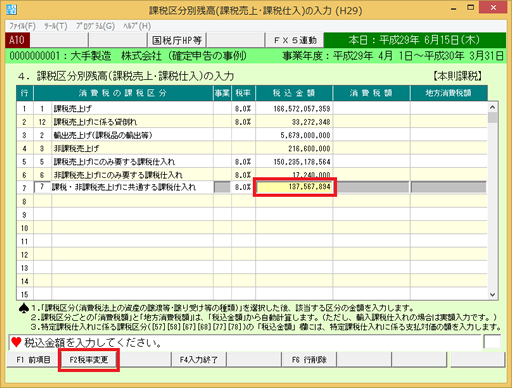The image size is (512, 388).
Task: Click amount 33,272,348
Action: [x=311, y=122]
